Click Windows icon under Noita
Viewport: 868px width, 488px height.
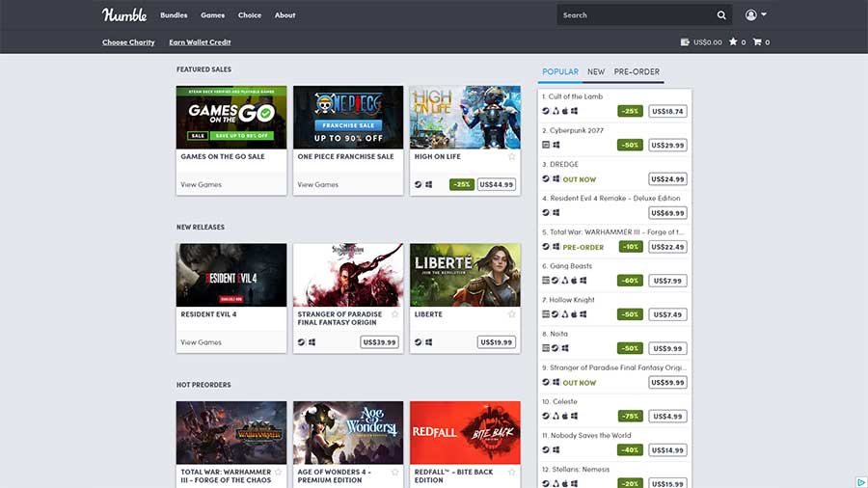564,348
